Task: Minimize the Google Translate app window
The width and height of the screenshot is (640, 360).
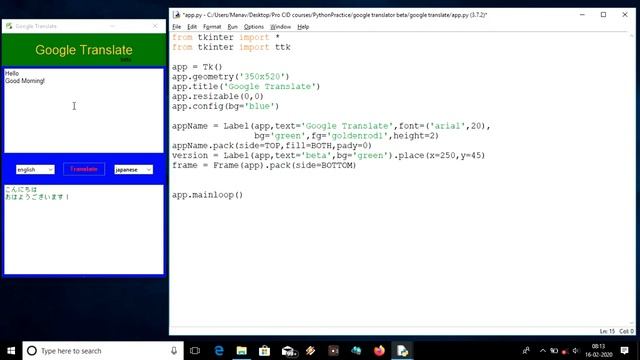Action: click(x=112, y=26)
